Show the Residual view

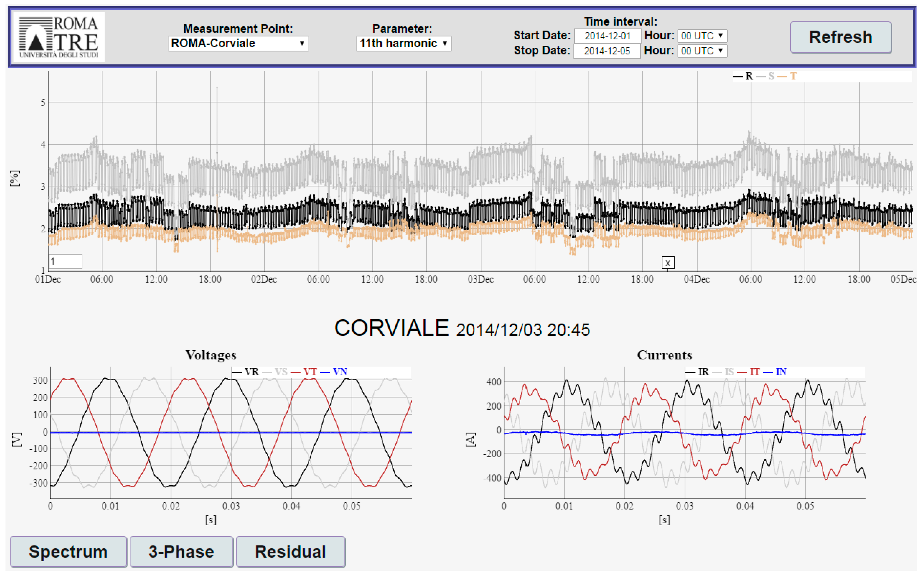291,552
